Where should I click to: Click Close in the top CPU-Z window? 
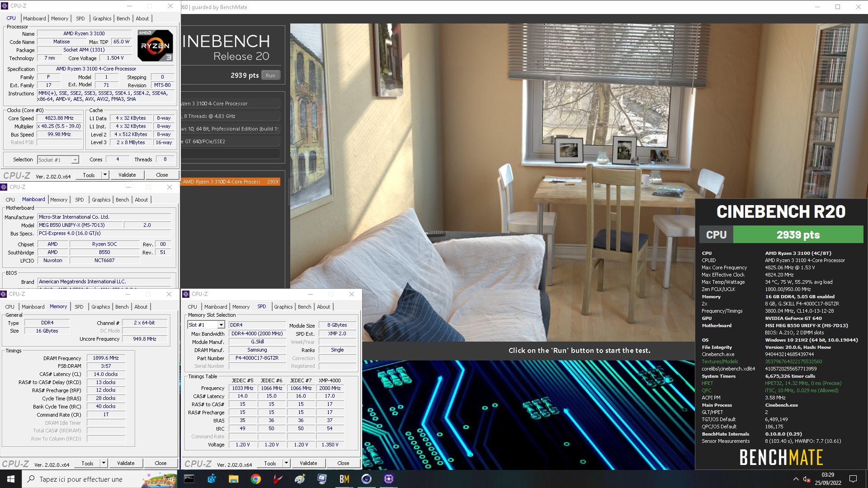pos(162,175)
